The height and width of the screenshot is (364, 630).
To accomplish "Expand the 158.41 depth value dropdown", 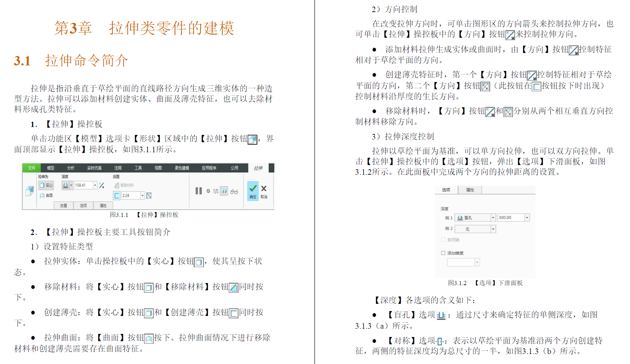I will point(94,185).
